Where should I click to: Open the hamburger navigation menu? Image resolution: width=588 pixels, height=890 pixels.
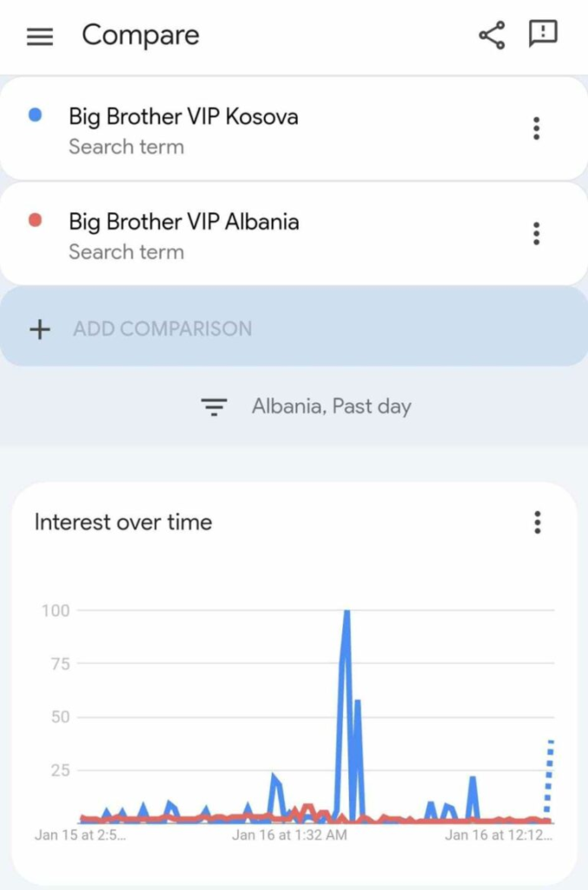click(40, 37)
